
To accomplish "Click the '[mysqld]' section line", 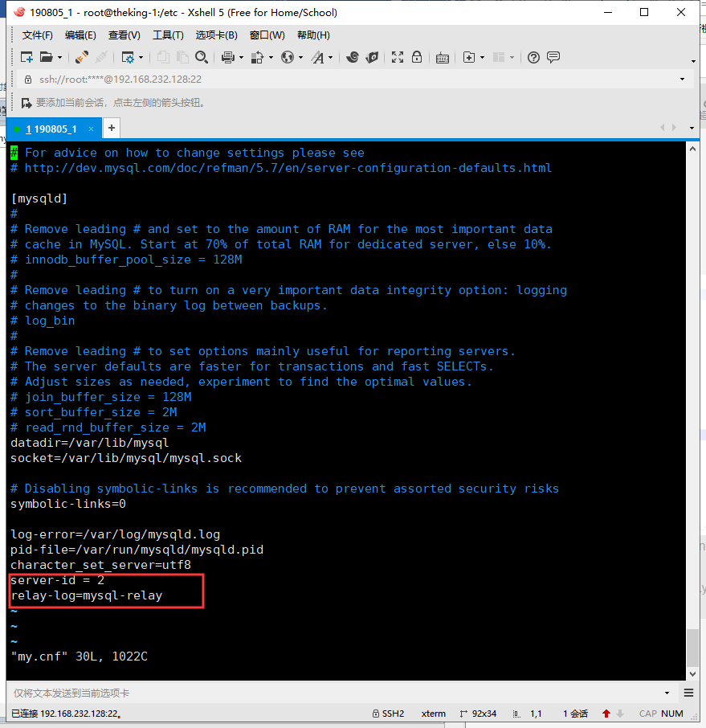I will (39, 198).
